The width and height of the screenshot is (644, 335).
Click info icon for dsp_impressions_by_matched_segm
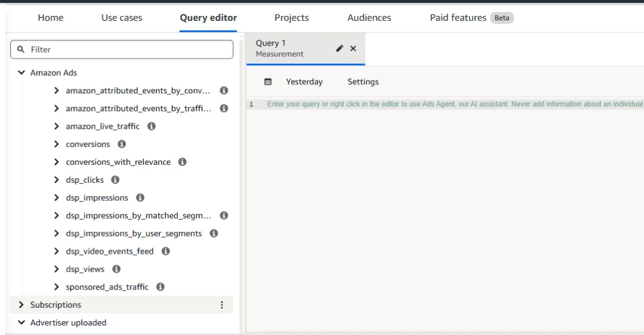tap(224, 215)
